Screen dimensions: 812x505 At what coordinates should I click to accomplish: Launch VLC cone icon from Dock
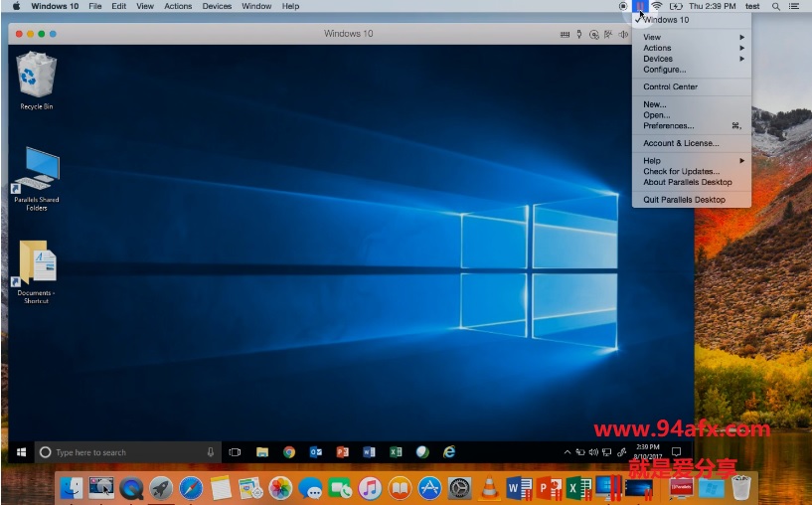[x=489, y=488]
